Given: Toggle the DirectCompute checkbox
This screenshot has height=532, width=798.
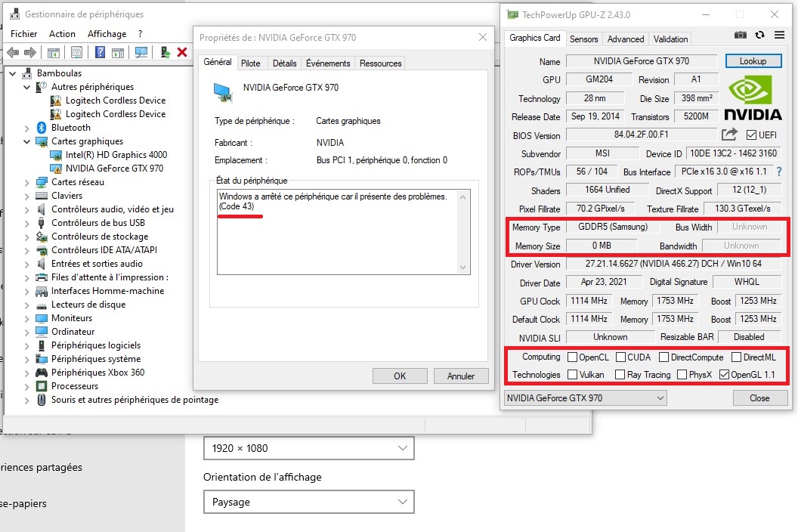Looking at the screenshot, I should pyautogui.click(x=663, y=357).
